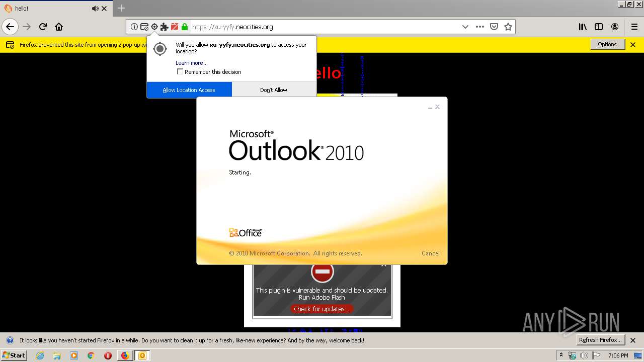Viewport: 644px width, 362px height.
Task: Click the question mark icon on bottom bar
Action: (x=10, y=340)
